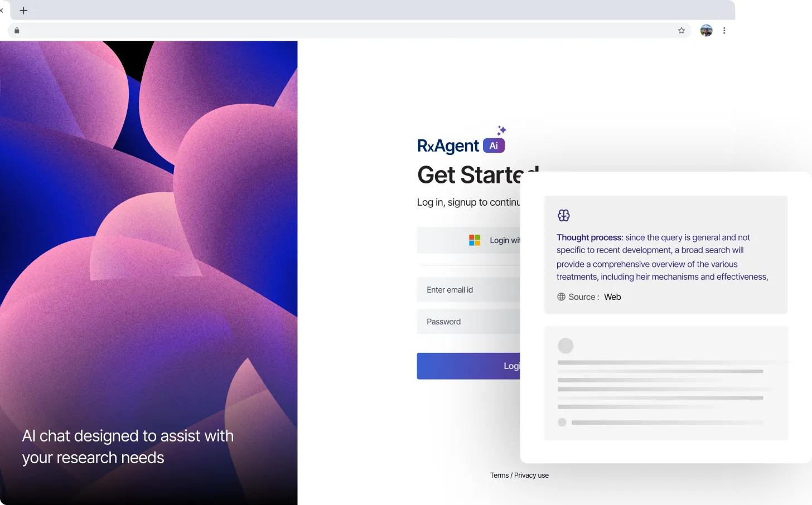Open the browser profile avatar

point(706,31)
